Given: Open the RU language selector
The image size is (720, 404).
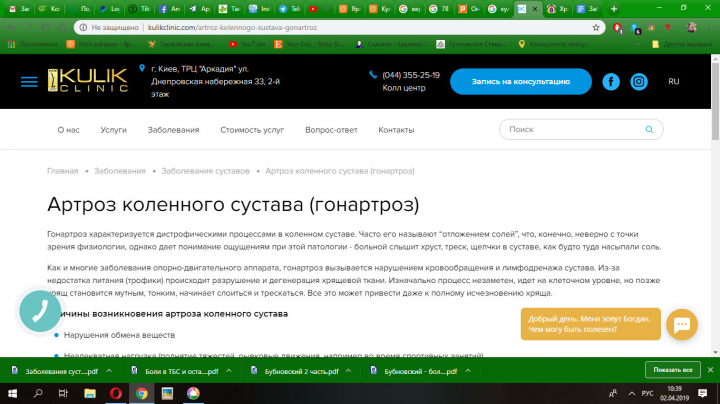Looking at the screenshot, I should [674, 82].
